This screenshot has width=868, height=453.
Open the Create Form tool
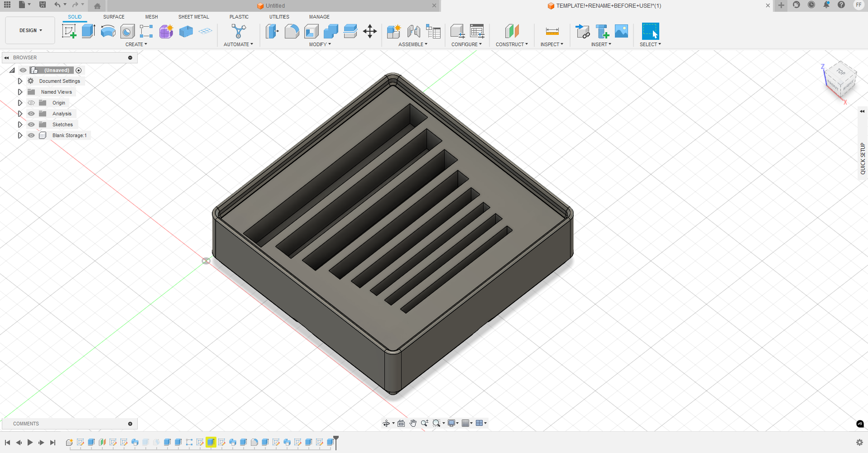166,31
